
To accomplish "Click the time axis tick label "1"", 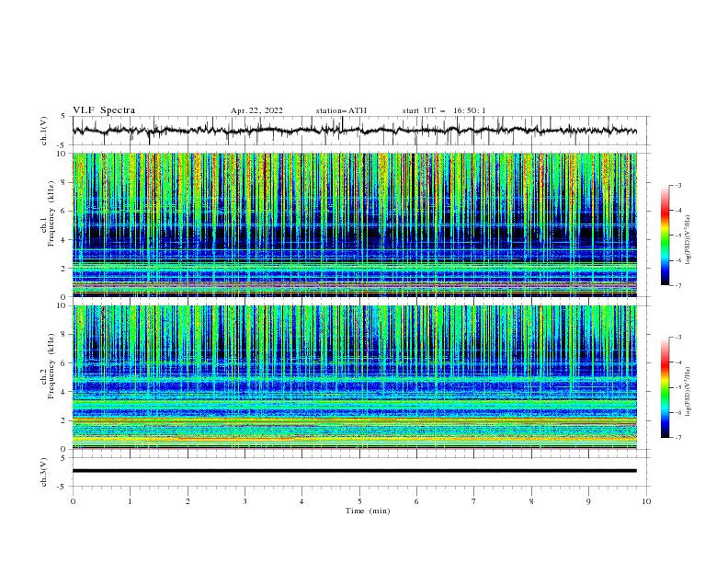I will [130, 501].
